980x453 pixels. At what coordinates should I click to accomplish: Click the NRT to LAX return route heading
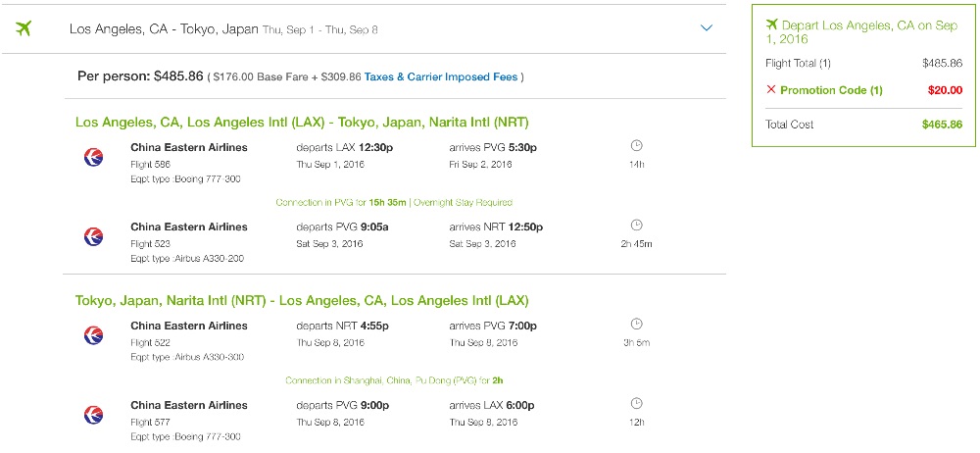(302, 300)
